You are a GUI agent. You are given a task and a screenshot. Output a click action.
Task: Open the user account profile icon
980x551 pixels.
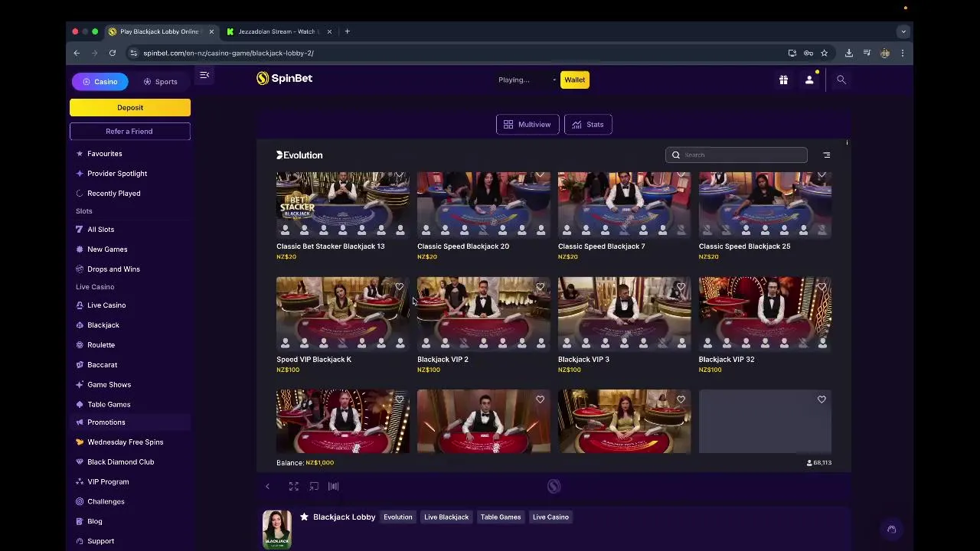[809, 80]
